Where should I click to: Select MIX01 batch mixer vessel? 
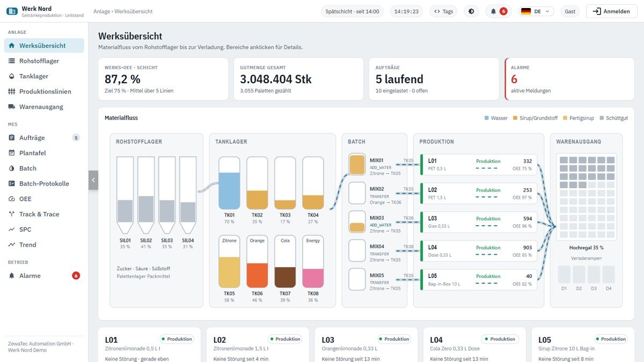(357, 164)
